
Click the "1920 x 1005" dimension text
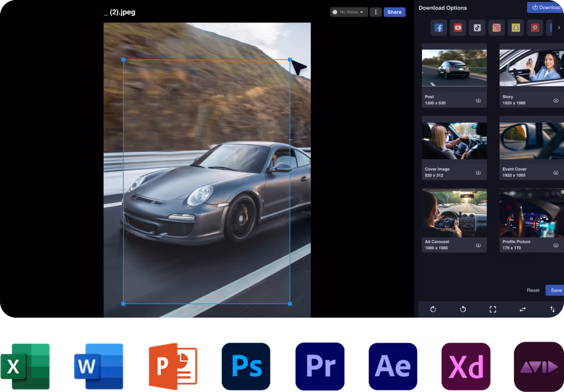tap(514, 175)
